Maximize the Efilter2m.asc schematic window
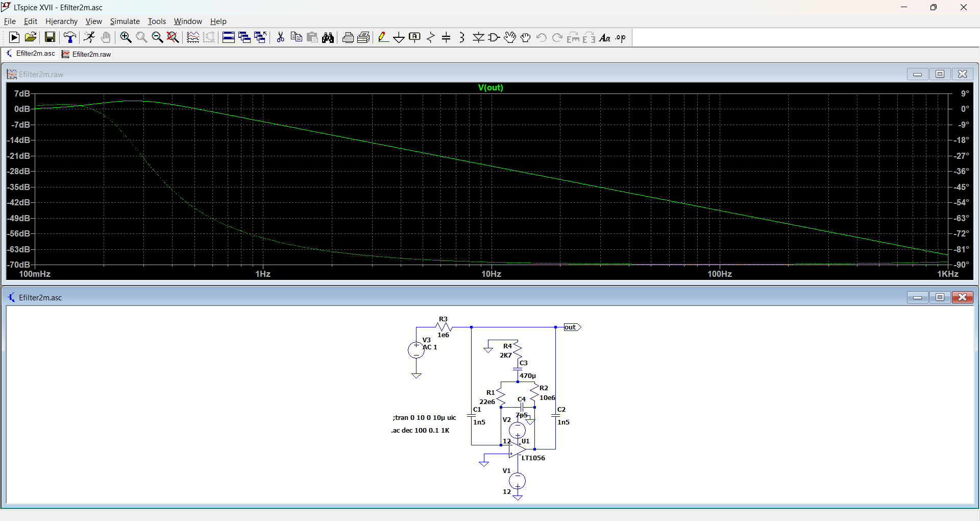980x521 pixels. (x=940, y=297)
